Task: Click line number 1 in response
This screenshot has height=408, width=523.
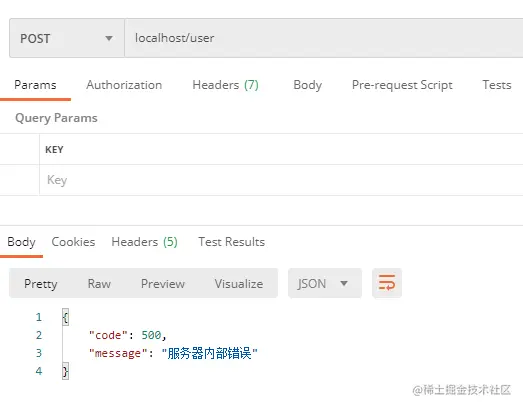Action: click(39, 317)
